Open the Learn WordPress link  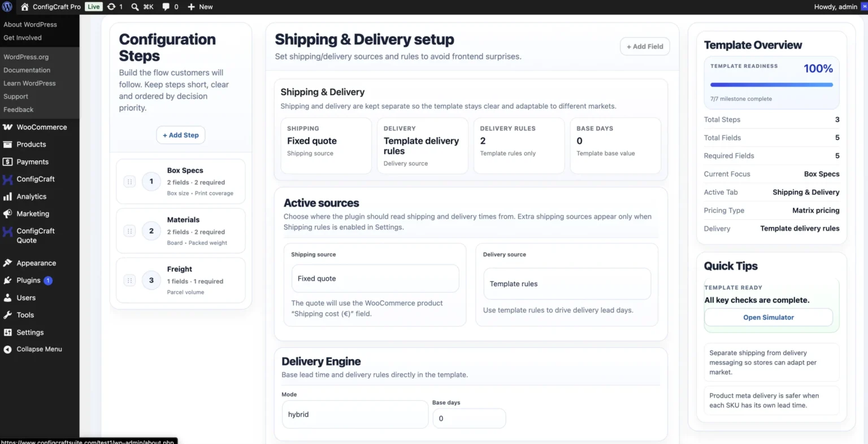tap(29, 83)
